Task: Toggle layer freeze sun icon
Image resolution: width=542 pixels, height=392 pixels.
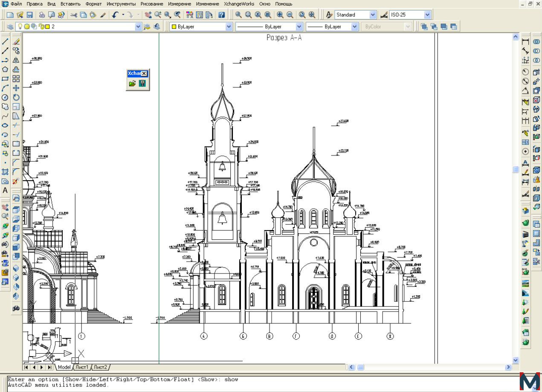Action: (x=26, y=26)
